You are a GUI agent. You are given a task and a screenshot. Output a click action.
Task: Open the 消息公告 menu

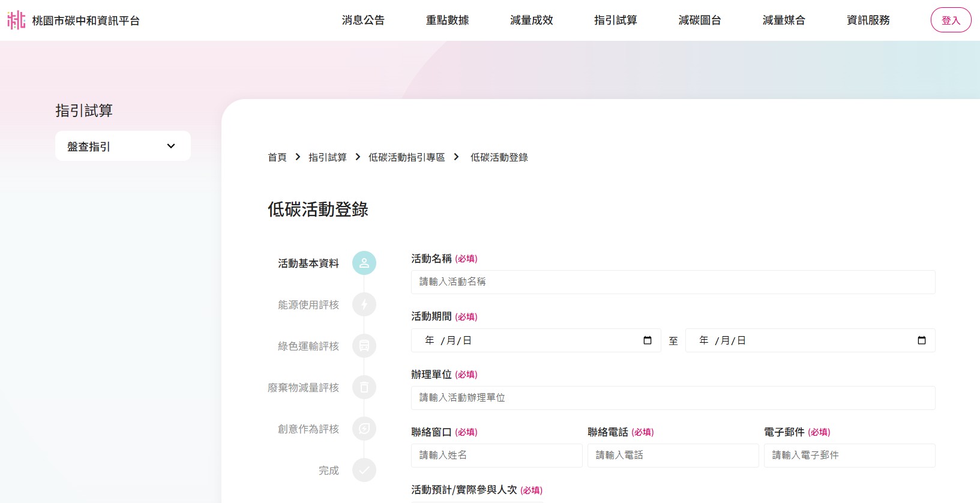pos(363,20)
